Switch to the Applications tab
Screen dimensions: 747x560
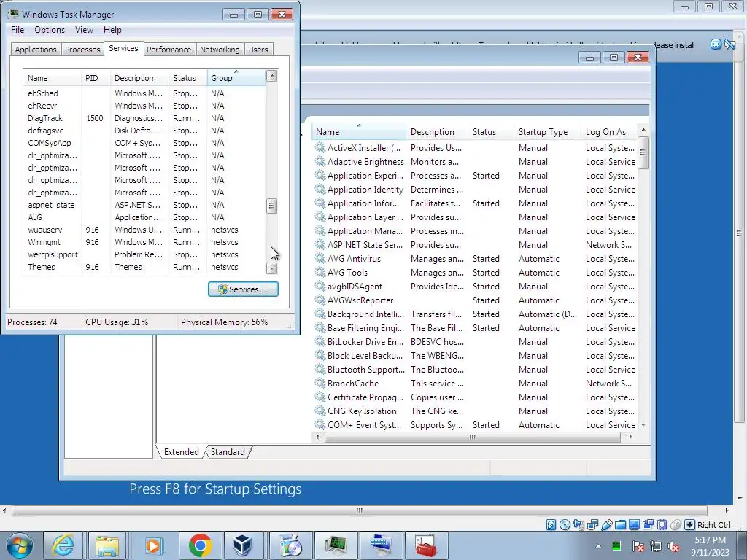(36, 50)
